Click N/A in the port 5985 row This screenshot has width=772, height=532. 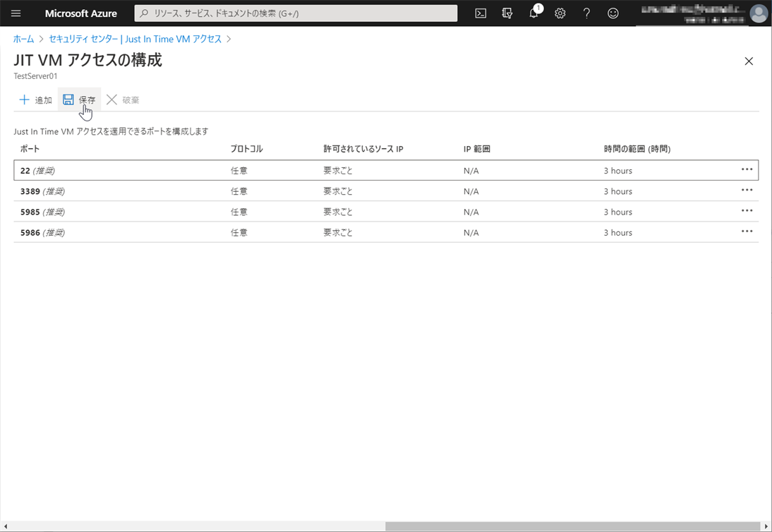(x=471, y=212)
